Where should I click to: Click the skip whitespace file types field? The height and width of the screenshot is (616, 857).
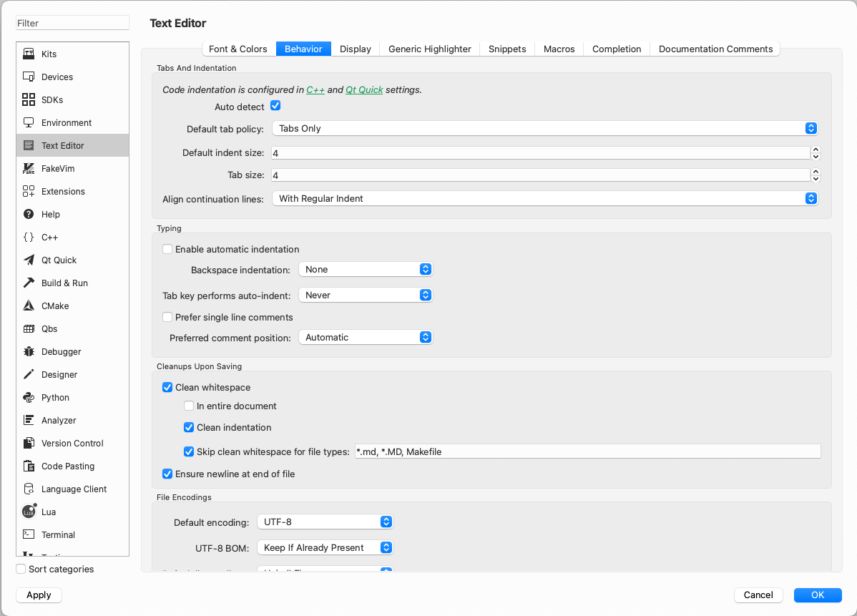[x=587, y=452]
